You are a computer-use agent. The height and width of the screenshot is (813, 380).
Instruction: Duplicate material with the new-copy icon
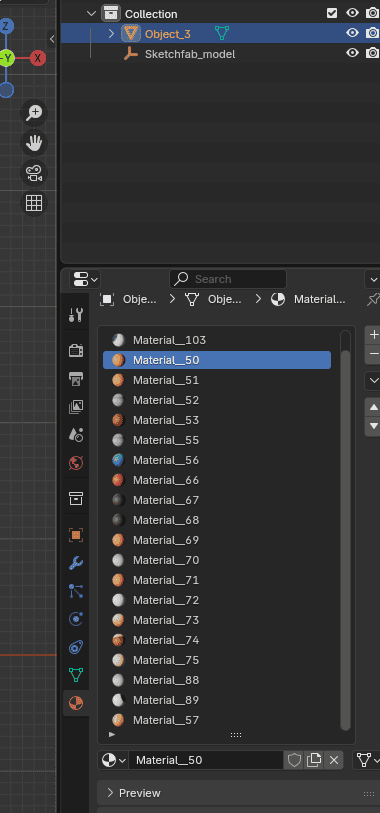click(314, 760)
